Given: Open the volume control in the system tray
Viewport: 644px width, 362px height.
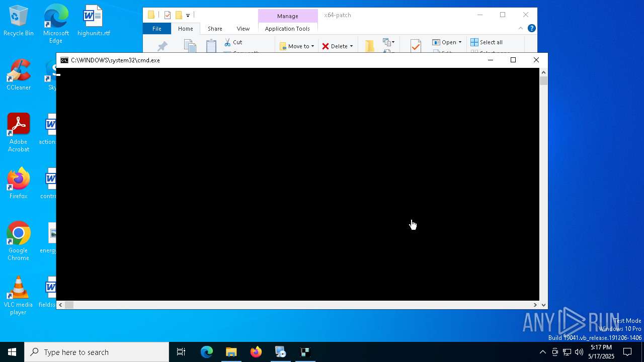Looking at the screenshot, I should [579, 352].
